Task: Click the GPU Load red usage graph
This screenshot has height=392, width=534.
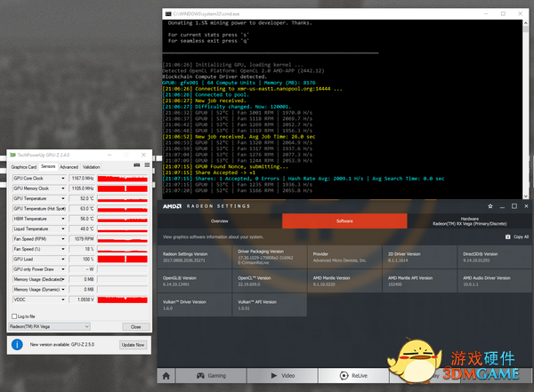Action: click(x=123, y=260)
